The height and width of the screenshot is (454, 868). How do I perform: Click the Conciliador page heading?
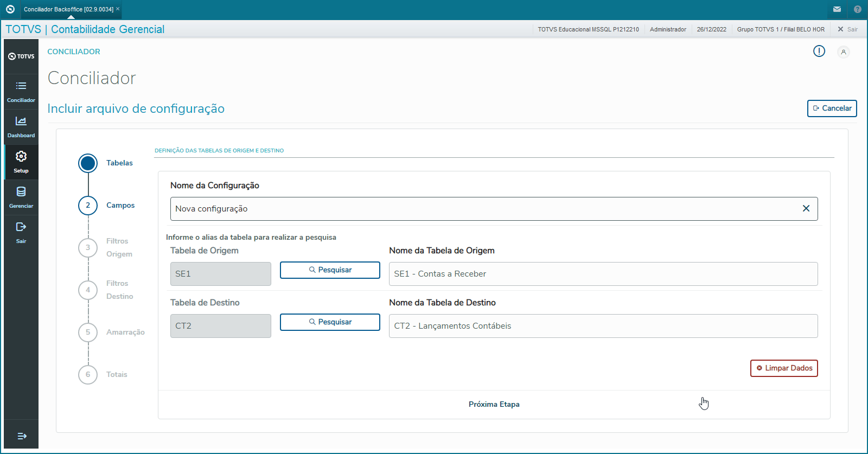[92, 78]
